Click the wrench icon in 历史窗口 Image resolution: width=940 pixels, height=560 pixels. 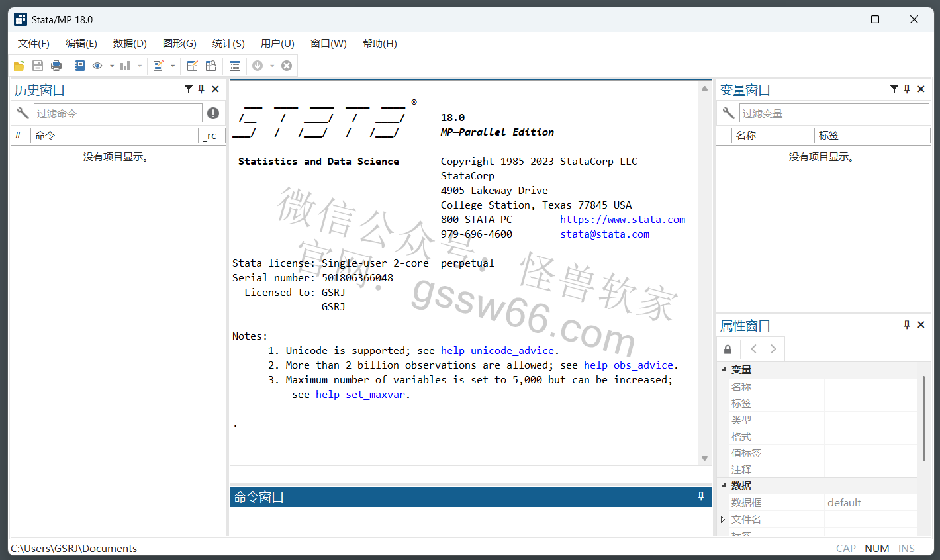(x=23, y=113)
